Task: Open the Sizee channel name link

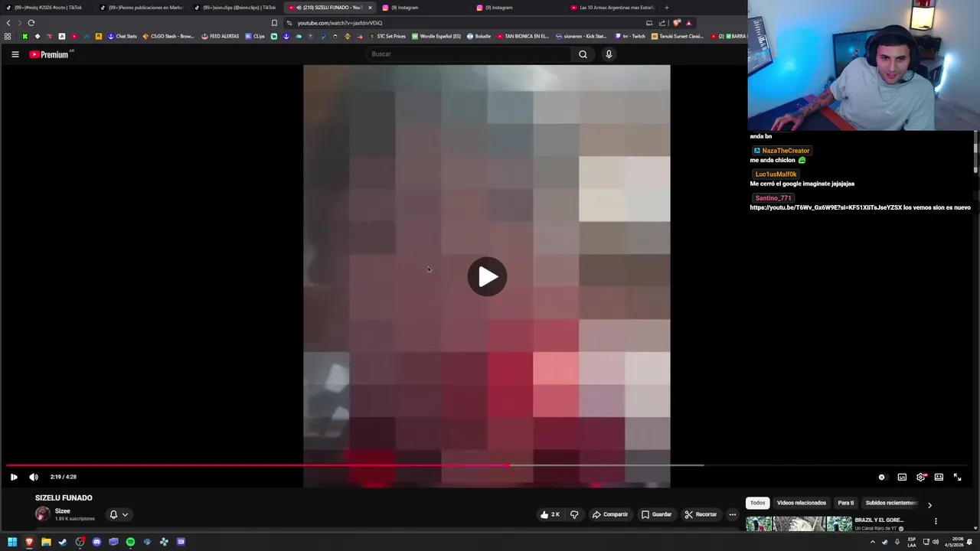Action: [x=63, y=510]
